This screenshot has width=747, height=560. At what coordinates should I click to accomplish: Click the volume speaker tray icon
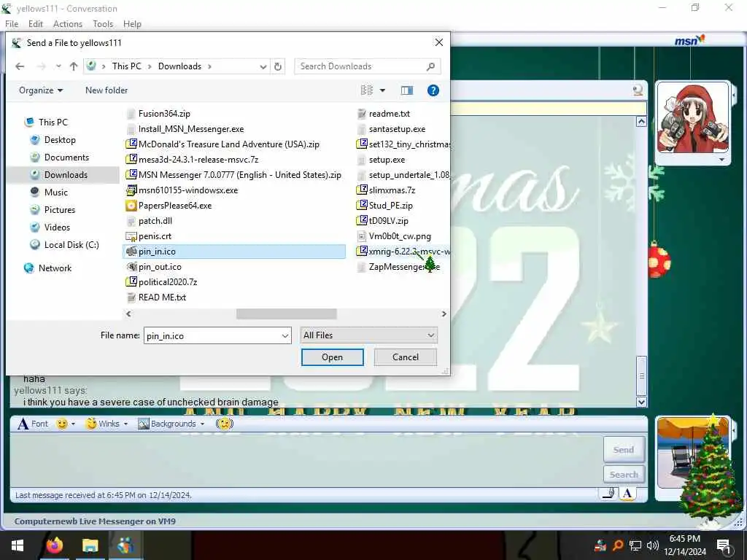[653, 545]
